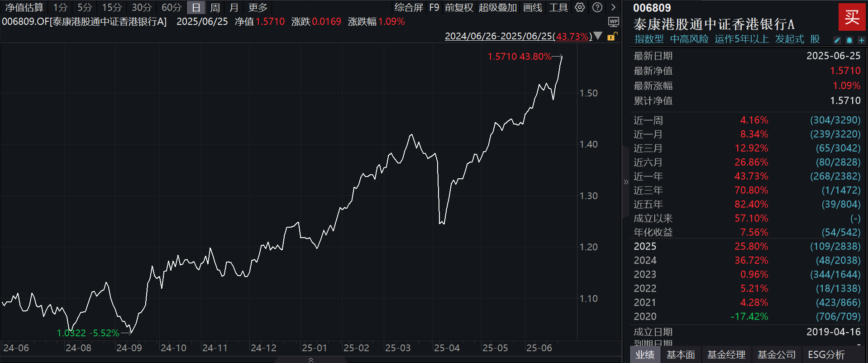Add fund to watchlist plus icon

[861, 40]
